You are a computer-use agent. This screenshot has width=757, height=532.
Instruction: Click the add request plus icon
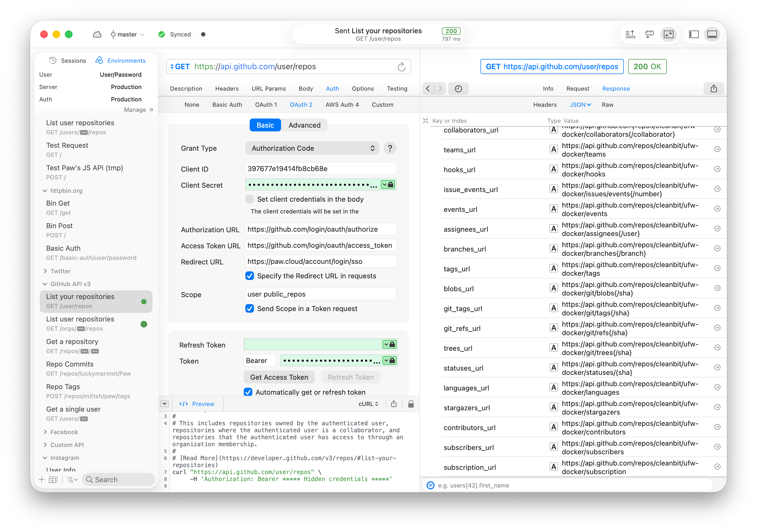click(x=42, y=480)
